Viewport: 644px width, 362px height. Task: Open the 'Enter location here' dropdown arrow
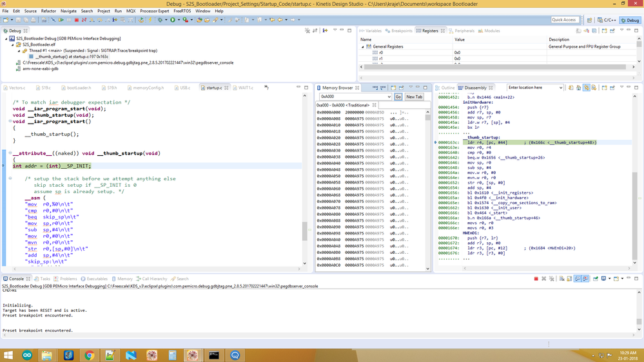[x=560, y=88]
